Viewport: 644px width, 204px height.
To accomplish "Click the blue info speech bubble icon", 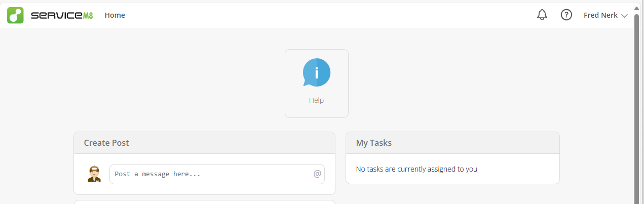I will 317,72.
